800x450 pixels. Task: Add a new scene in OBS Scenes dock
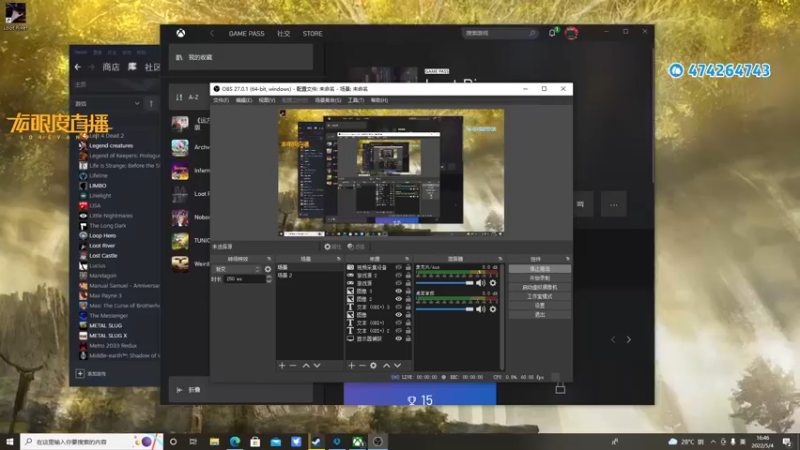282,365
